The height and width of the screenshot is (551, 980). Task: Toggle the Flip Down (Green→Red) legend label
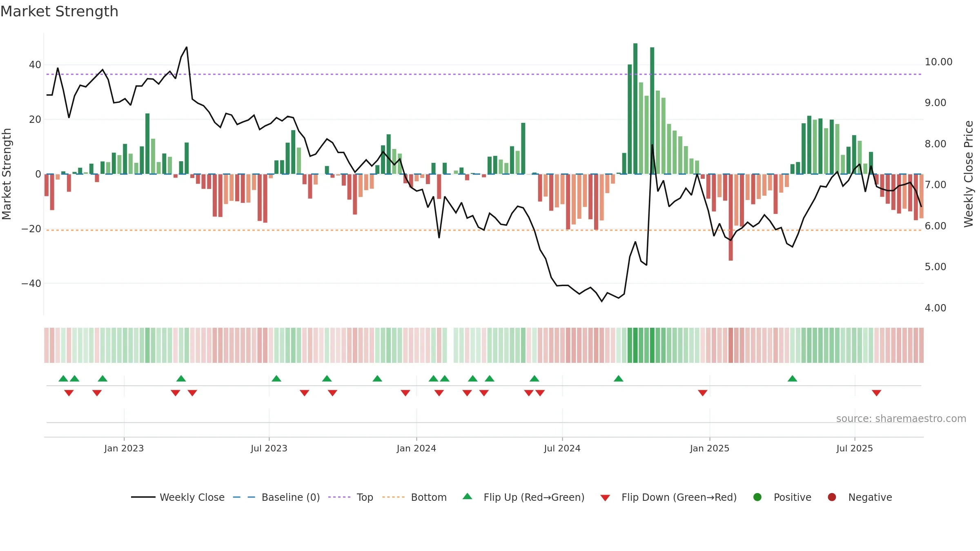pyautogui.click(x=679, y=498)
